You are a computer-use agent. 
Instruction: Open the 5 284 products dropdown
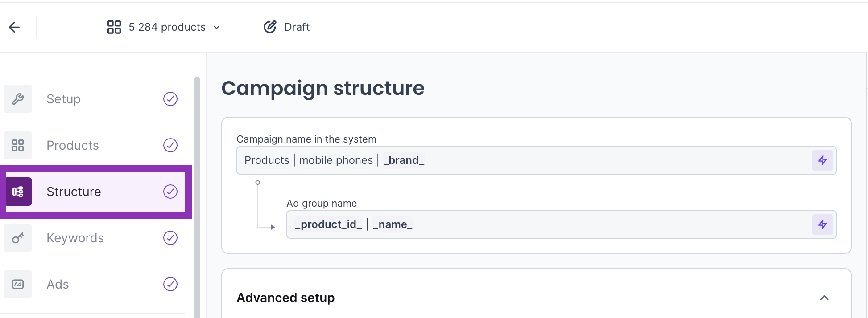pyautogui.click(x=217, y=27)
